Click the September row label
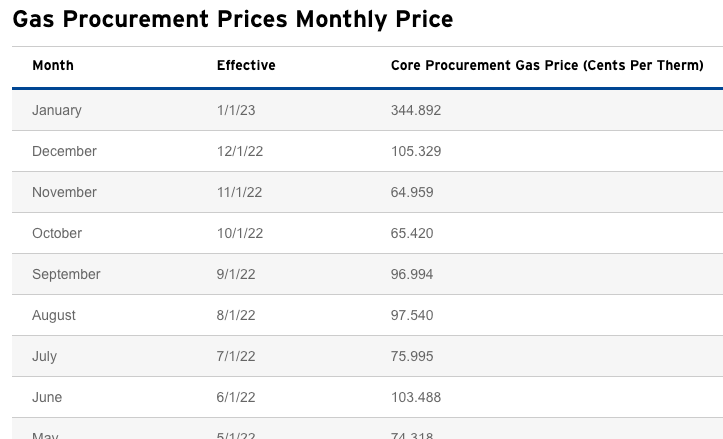 pos(66,274)
